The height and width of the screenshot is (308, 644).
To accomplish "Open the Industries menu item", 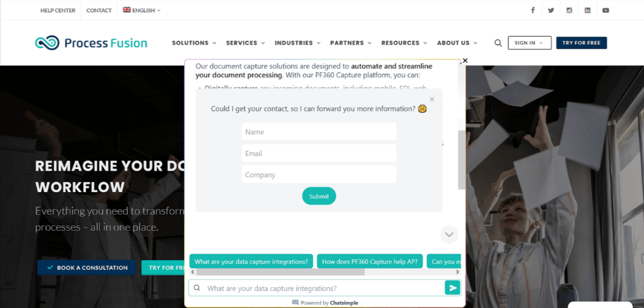I will [298, 43].
